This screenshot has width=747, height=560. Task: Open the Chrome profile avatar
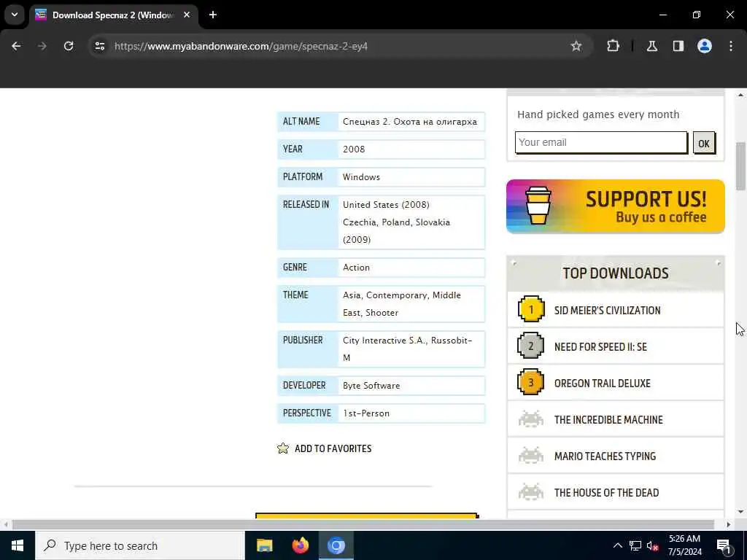705,46
